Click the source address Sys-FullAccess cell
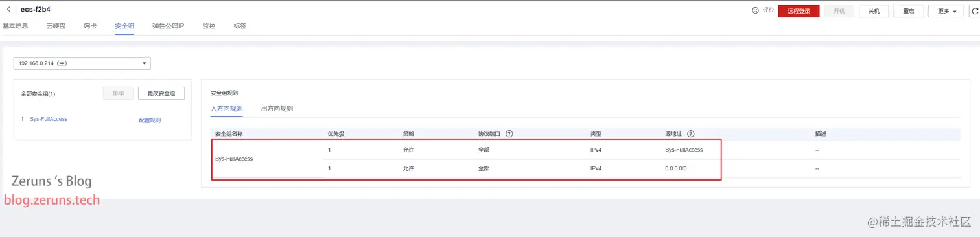 click(684, 150)
